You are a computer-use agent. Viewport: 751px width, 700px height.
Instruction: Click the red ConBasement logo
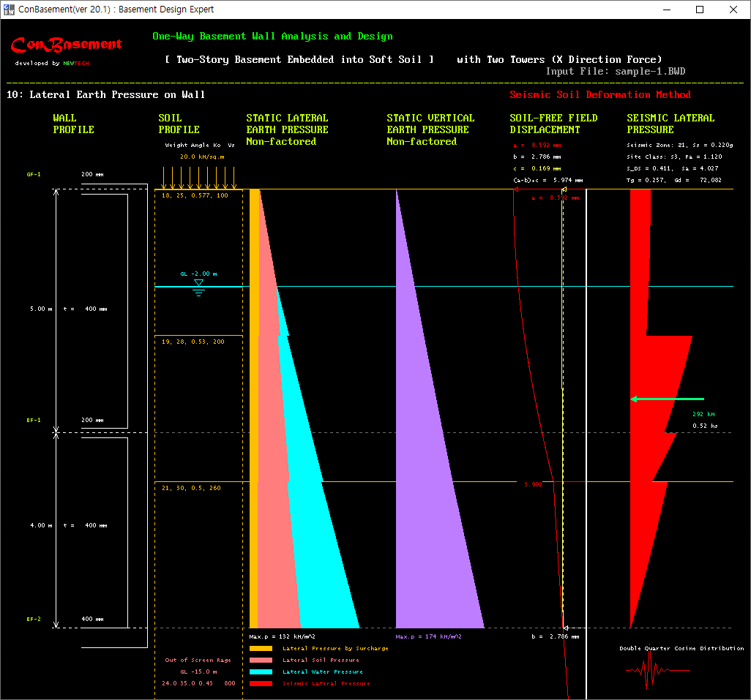(x=67, y=45)
